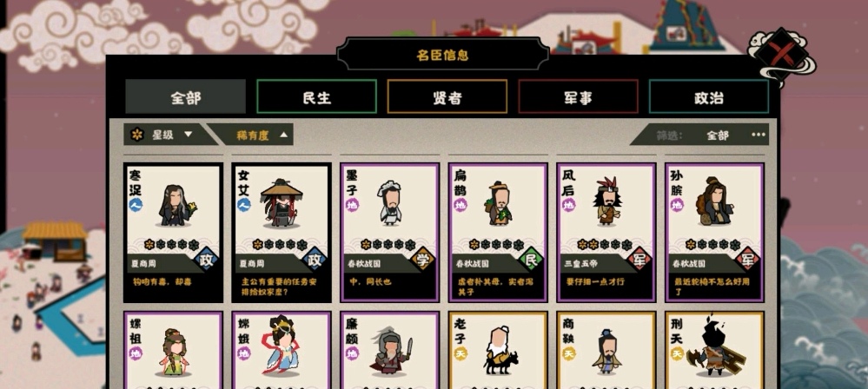Switch to the 民生 tab
This screenshot has width=868, height=389.
click(316, 97)
